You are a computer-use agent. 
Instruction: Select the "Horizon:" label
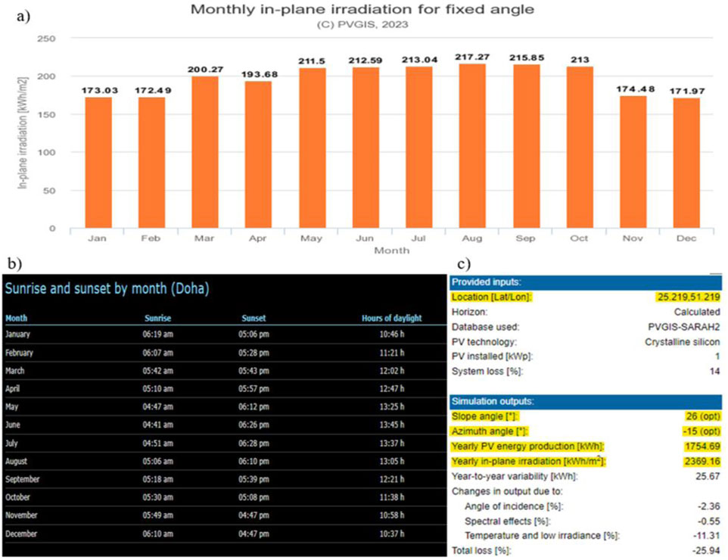(x=469, y=312)
